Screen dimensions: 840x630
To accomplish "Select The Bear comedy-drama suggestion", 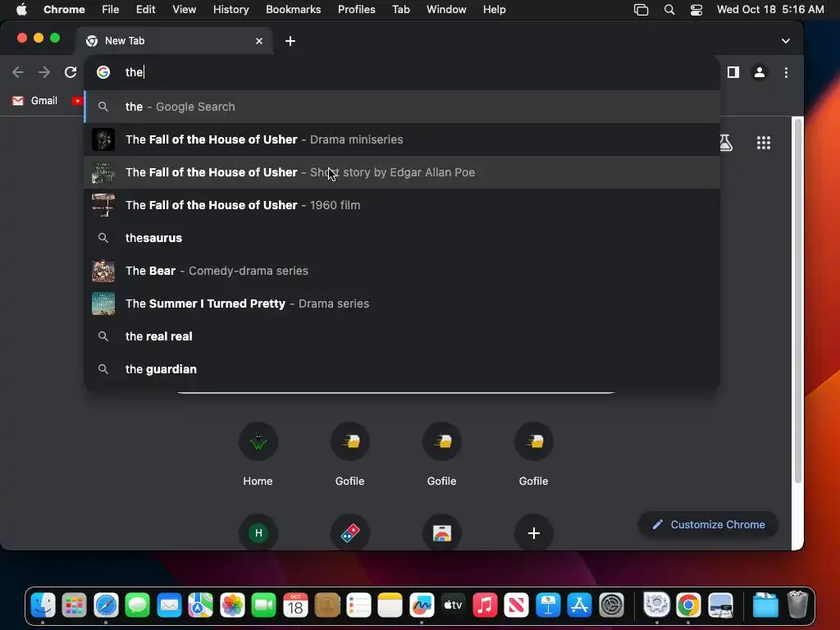I will click(402, 271).
